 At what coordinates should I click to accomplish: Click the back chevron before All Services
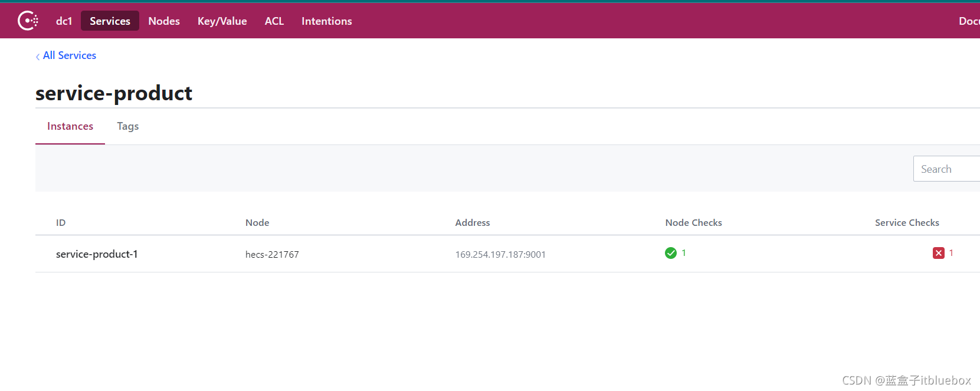pyautogui.click(x=38, y=56)
